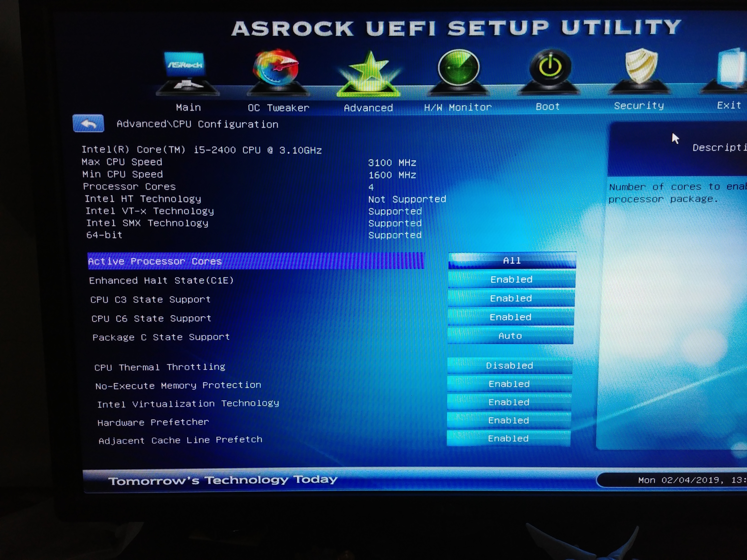
Task: Select the Enhanced Halt State(C1E) label
Action: (x=161, y=281)
